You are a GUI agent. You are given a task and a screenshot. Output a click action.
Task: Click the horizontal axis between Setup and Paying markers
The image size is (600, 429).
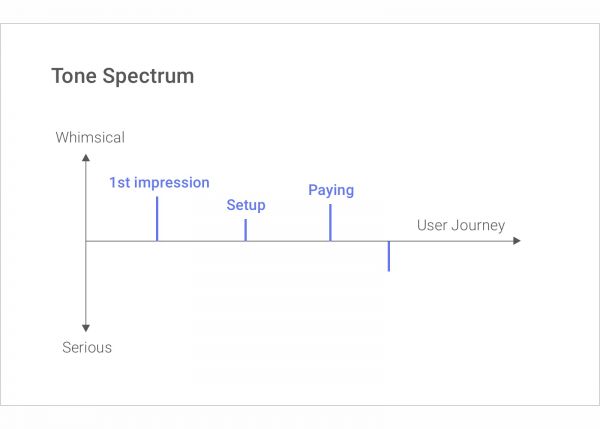coord(288,241)
